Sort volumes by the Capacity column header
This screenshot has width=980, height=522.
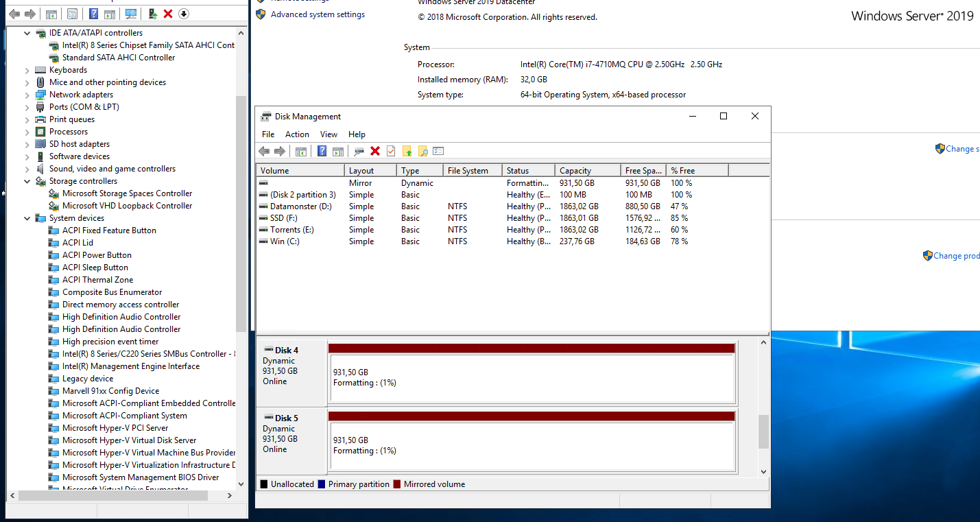tap(575, 171)
